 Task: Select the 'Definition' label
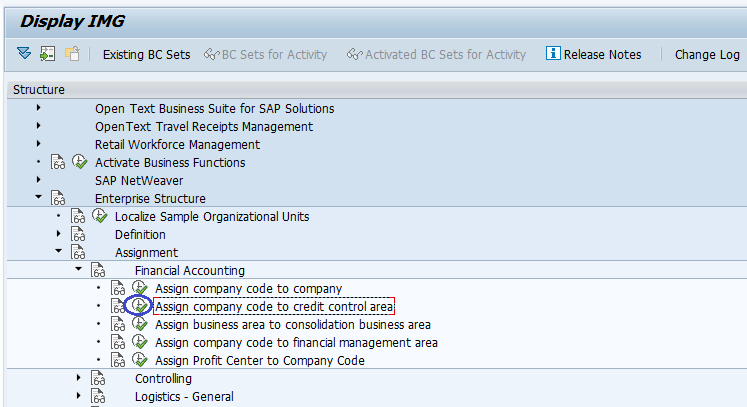pyautogui.click(x=140, y=235)
